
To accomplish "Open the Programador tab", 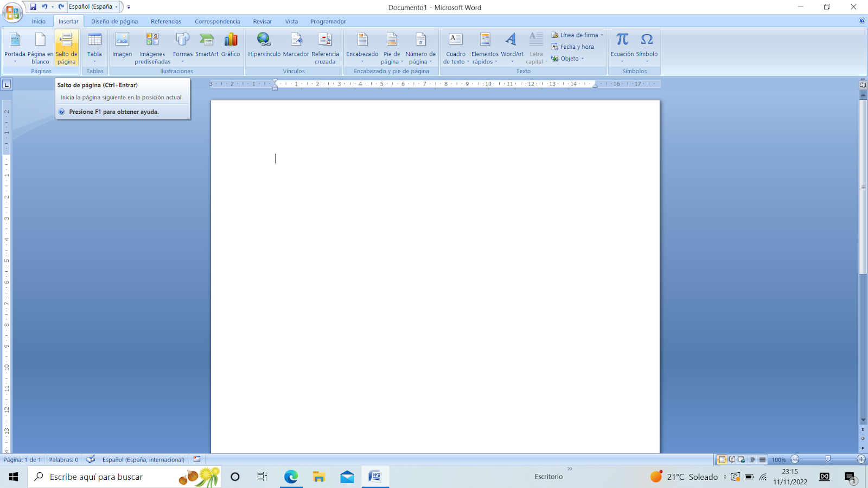I will (328, 22).
